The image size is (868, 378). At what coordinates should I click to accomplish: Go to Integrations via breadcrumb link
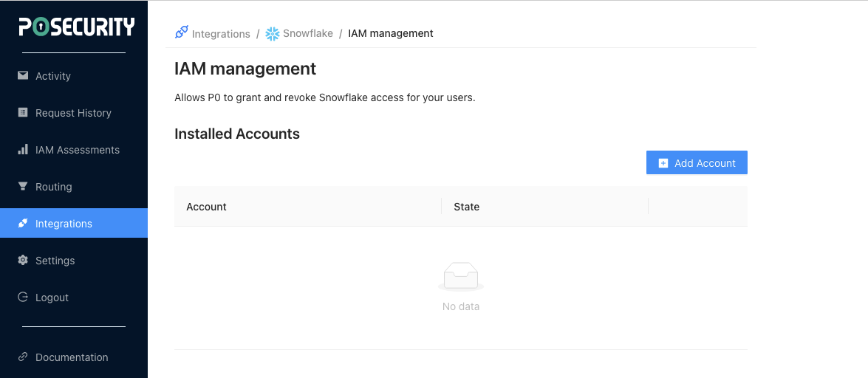(221, 34)
